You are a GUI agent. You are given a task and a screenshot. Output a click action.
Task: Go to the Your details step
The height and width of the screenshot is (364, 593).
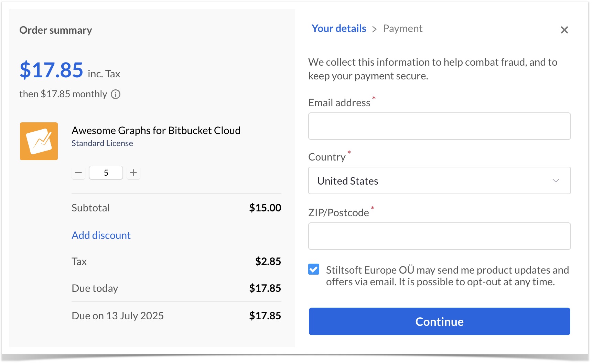click(x=338, y=29)
